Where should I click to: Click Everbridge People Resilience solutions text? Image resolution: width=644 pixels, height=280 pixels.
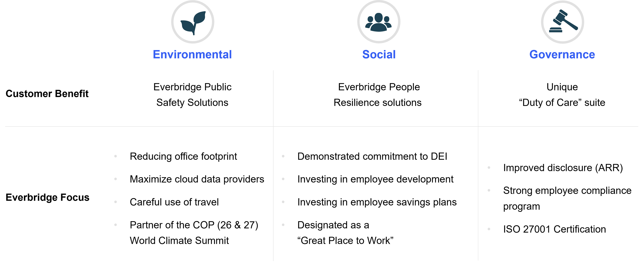coord(378,95)
